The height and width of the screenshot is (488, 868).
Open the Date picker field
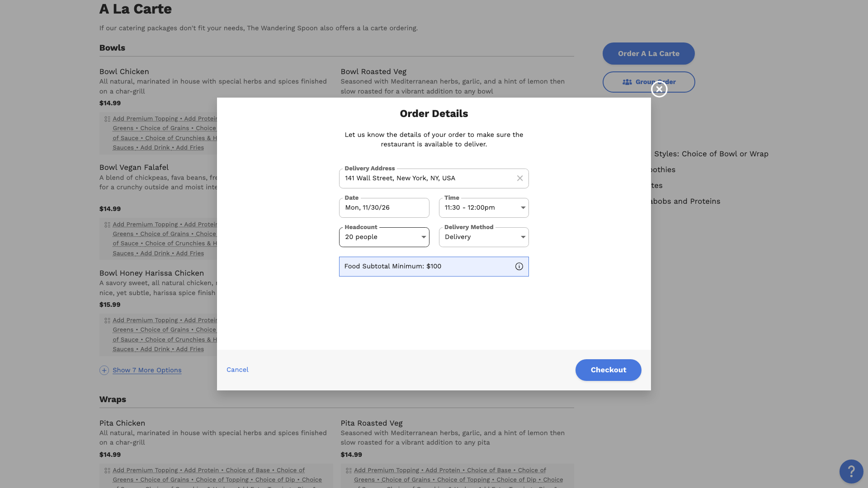pyautogui.click(x=384, y=208)
